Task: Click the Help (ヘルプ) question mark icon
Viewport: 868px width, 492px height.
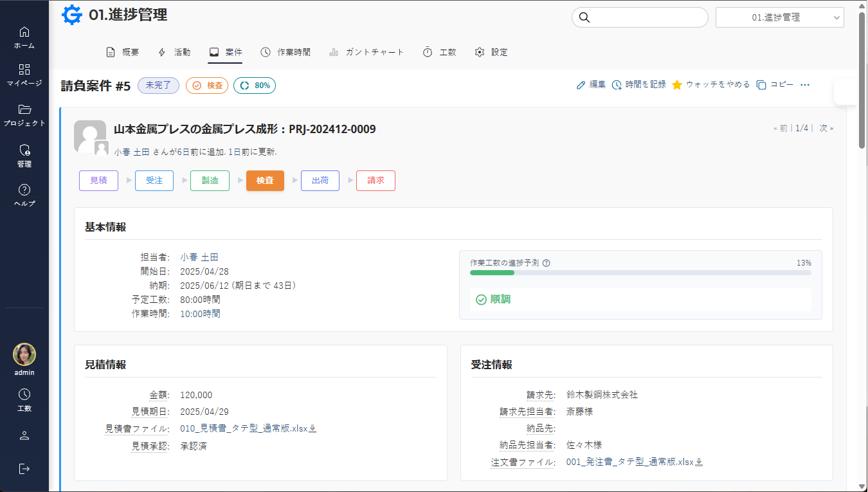Action: [24, 190]
